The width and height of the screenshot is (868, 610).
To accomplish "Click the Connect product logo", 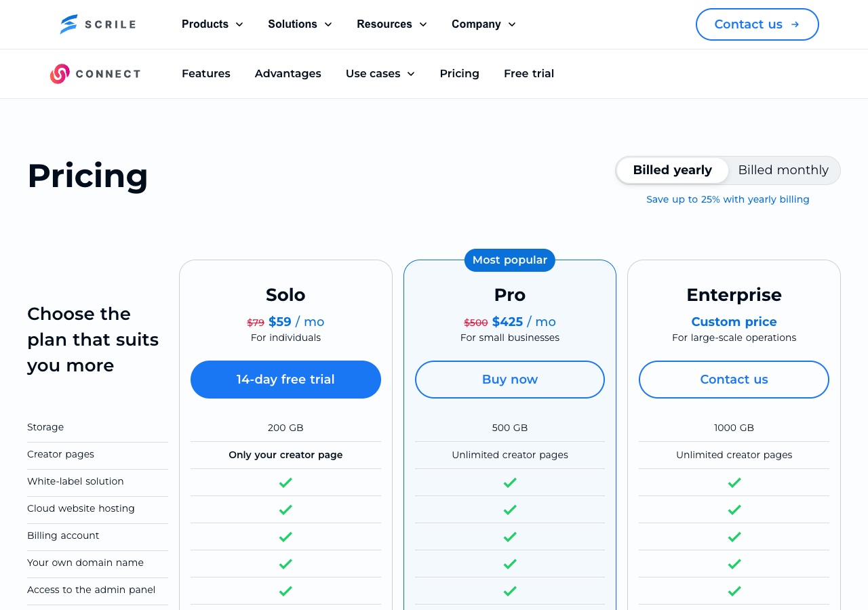I will point(95,74).
